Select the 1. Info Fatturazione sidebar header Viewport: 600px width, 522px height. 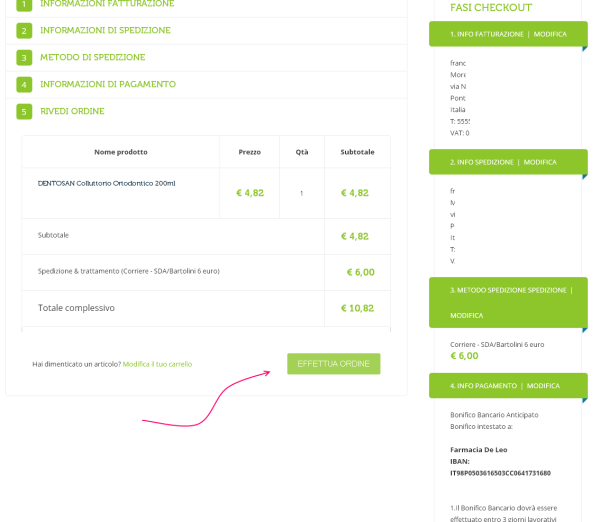(486, 34)
